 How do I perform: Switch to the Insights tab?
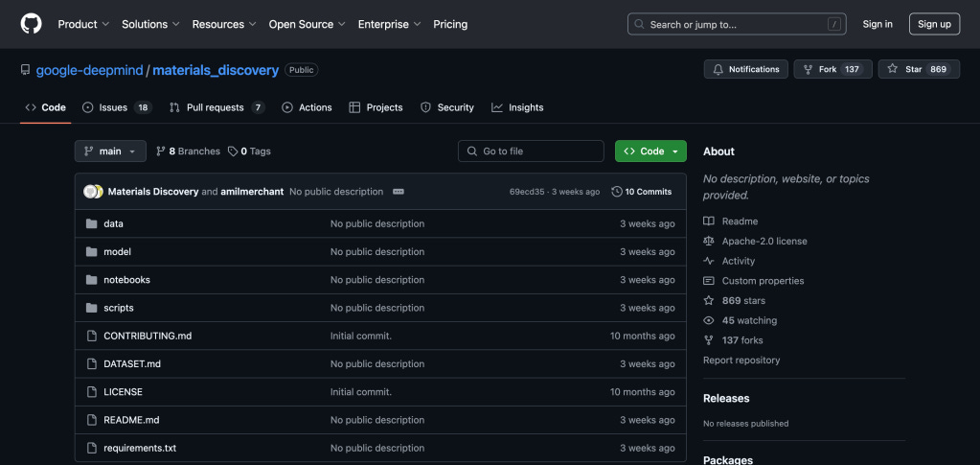517,107
